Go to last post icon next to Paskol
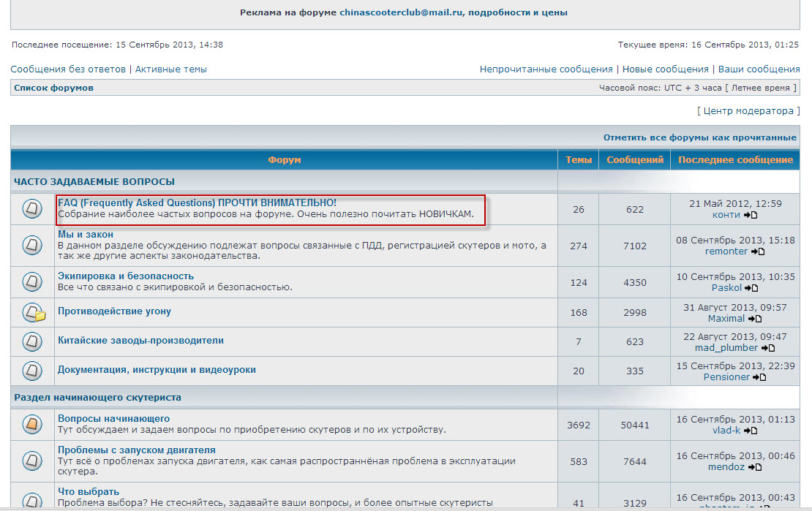The image size is (812, 511). click(751, 288)
